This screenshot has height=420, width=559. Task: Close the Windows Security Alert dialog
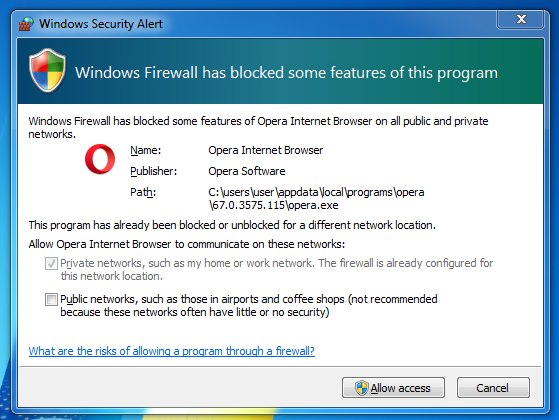(x=521, y=19)
